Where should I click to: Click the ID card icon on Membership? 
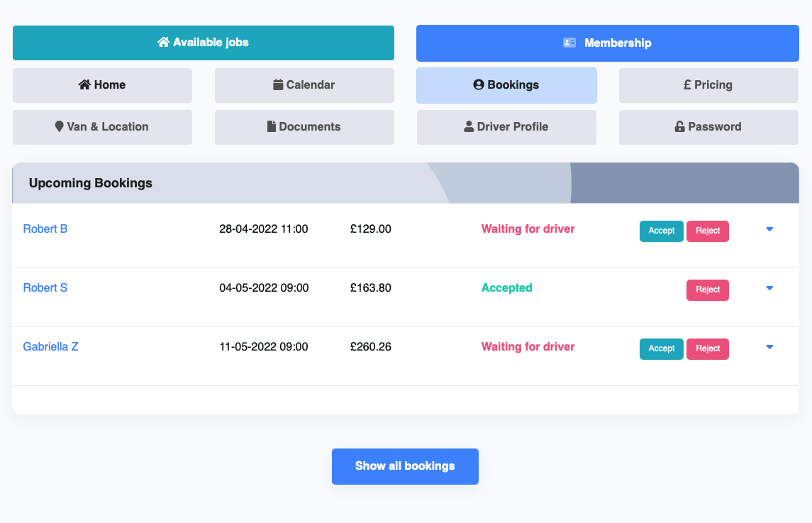pos(569,43)
